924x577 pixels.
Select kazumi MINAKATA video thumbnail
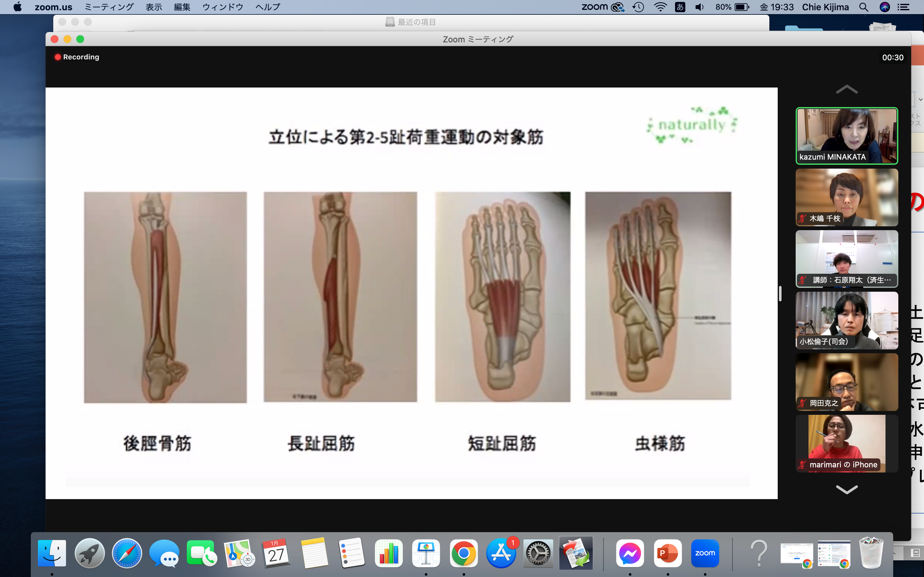tap(846, 136)
